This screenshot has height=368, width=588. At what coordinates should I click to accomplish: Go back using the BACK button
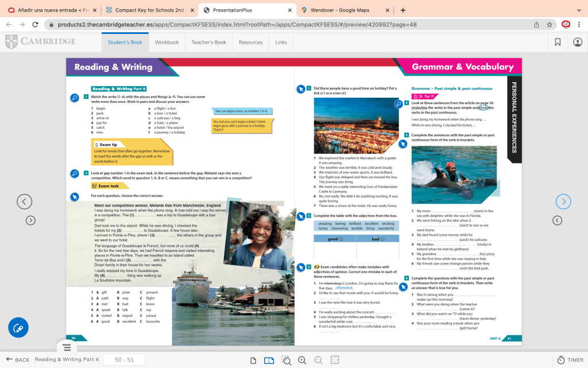pyautogui.click(x=17, y=360)
